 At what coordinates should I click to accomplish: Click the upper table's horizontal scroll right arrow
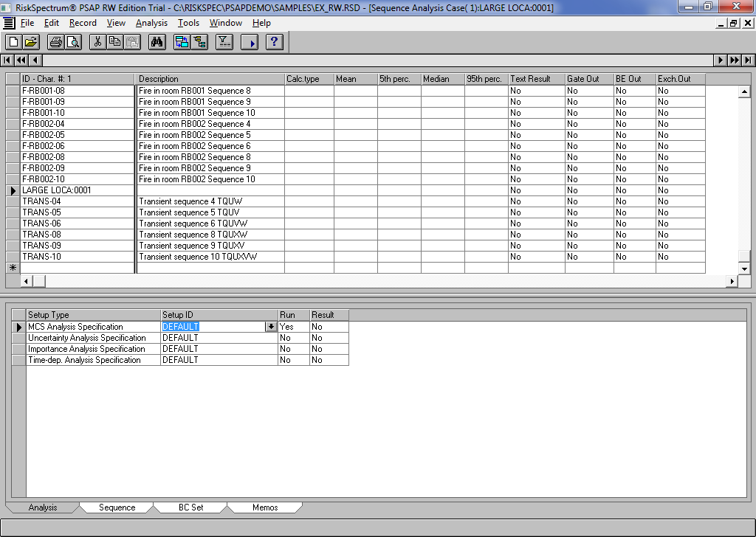(x=732, y=281)
